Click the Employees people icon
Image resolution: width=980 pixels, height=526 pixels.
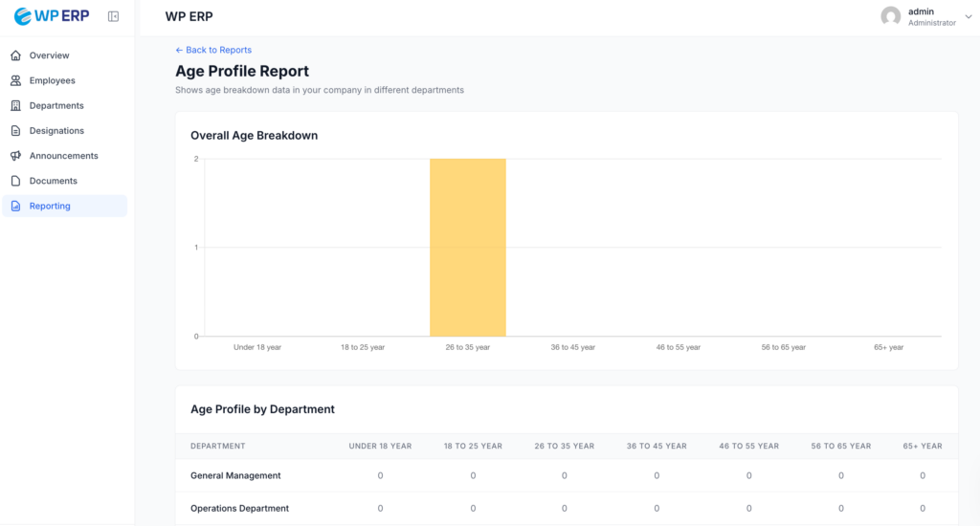(15, 80)
